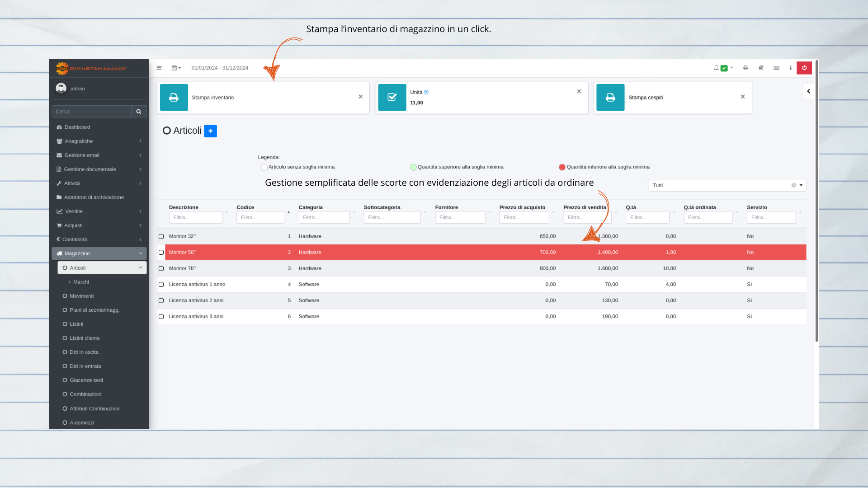Image resolution: width=868 pixels, height=488 pixels.
Task: Expand the Contabilità menu
Action: pos(99,239)
